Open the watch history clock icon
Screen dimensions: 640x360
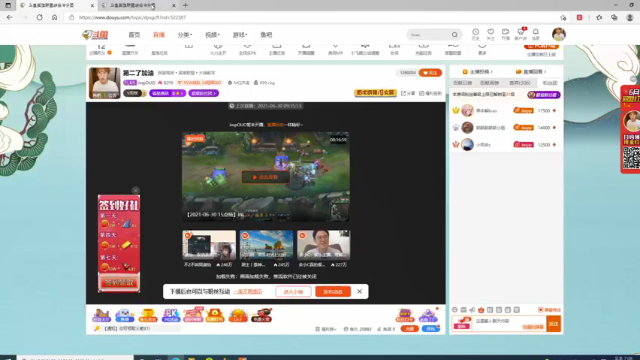pyautogui.click(x=476, y=34)
